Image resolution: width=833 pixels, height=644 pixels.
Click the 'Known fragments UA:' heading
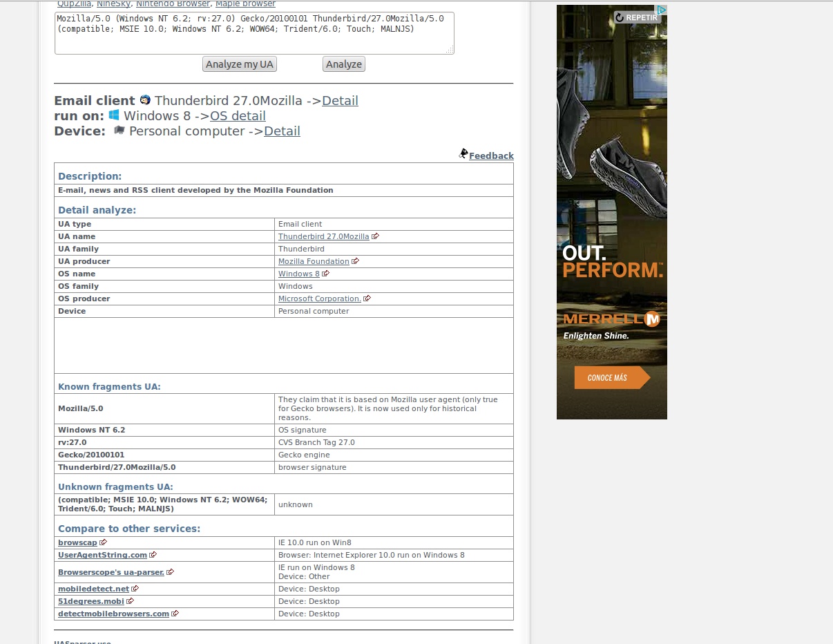[x=109, y=387]
